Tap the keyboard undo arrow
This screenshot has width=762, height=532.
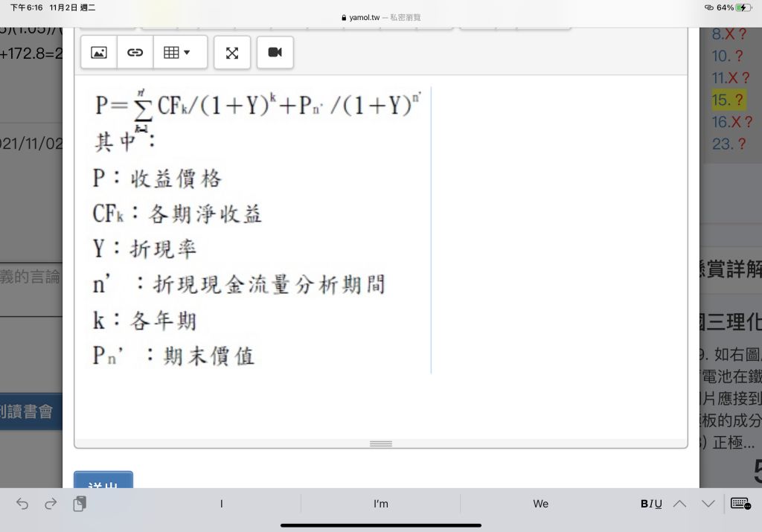22,504
